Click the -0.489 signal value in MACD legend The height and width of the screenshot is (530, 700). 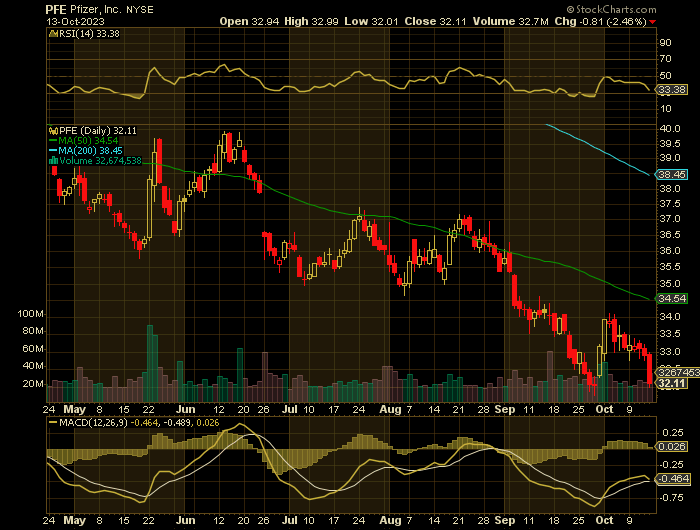(x=178, y=422)
